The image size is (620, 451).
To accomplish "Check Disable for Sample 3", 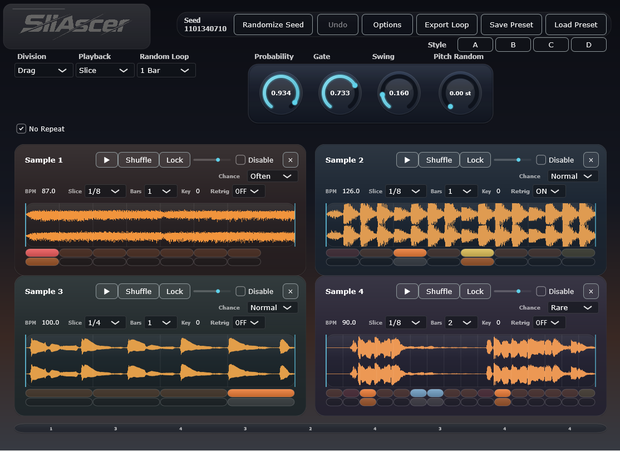I will (240, 291).
